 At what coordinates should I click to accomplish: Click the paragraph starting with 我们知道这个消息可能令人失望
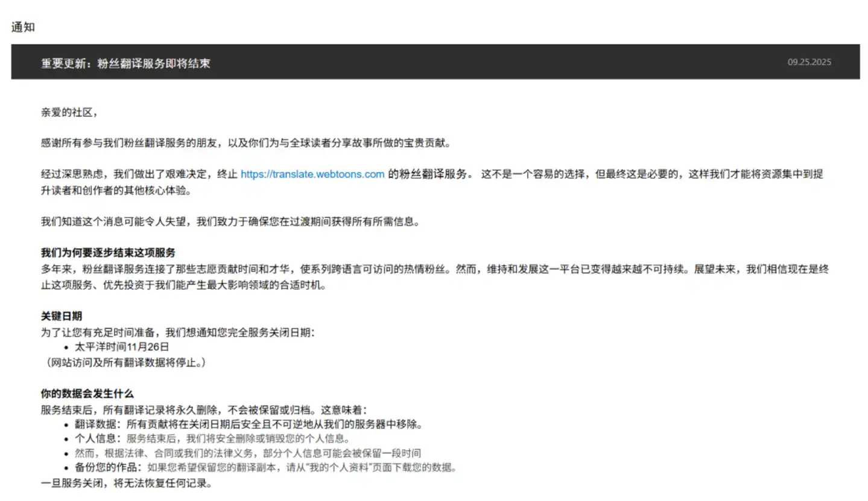[230, 222]
